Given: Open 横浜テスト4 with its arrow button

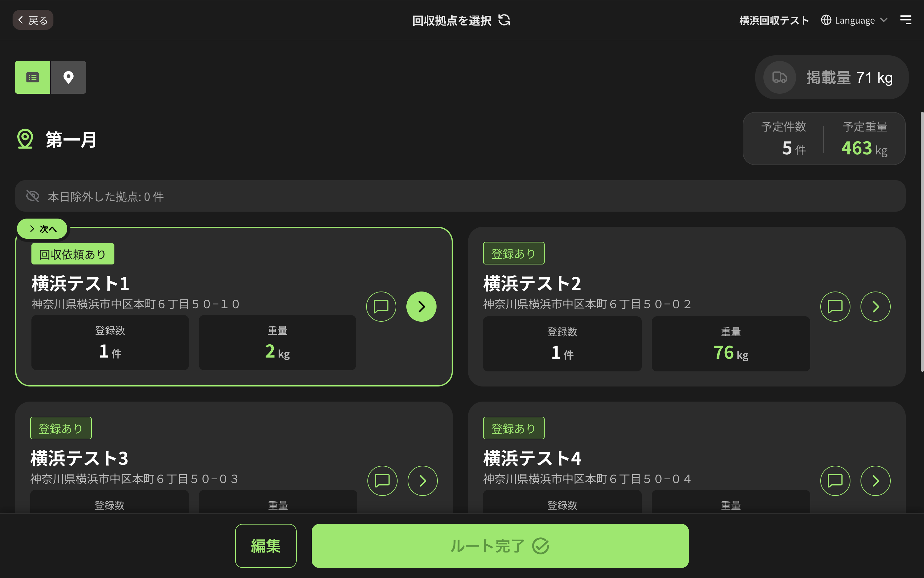Looking at the screenshot, I should (876, 481).
